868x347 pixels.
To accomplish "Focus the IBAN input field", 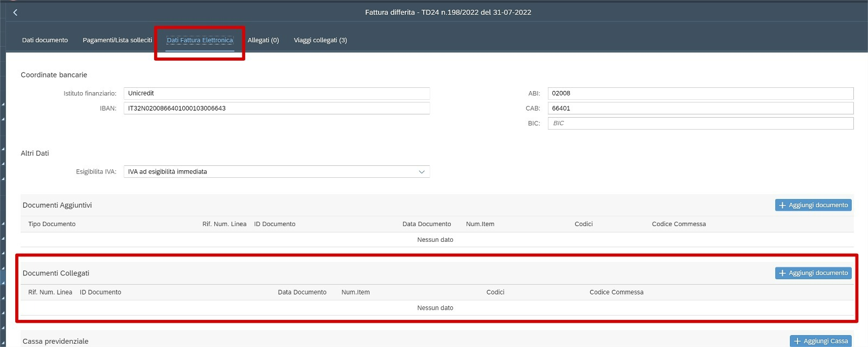I will [x=276, y=108].
